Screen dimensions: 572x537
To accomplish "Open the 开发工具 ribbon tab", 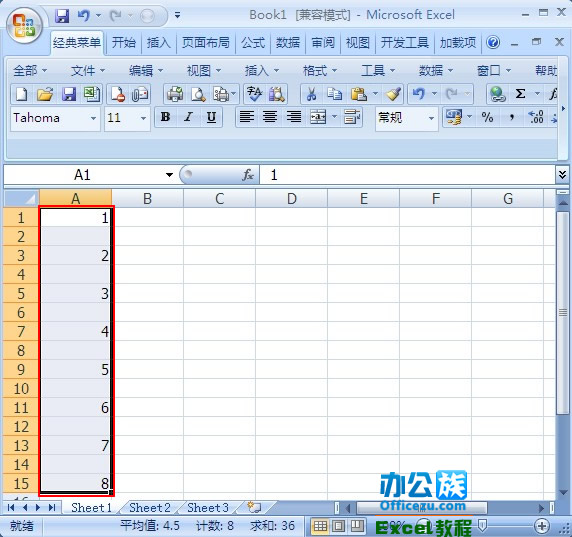I will pyautogui.click(x=405, y=43).
